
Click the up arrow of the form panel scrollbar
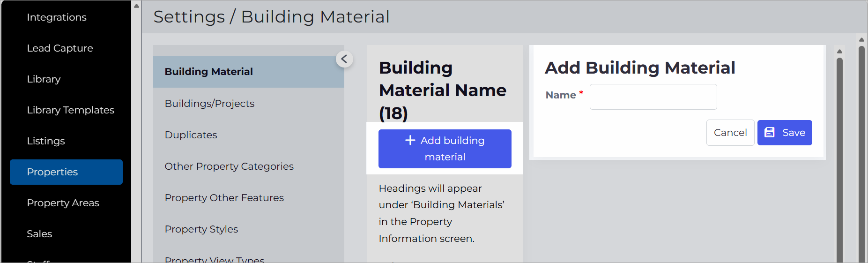point(839,52)
